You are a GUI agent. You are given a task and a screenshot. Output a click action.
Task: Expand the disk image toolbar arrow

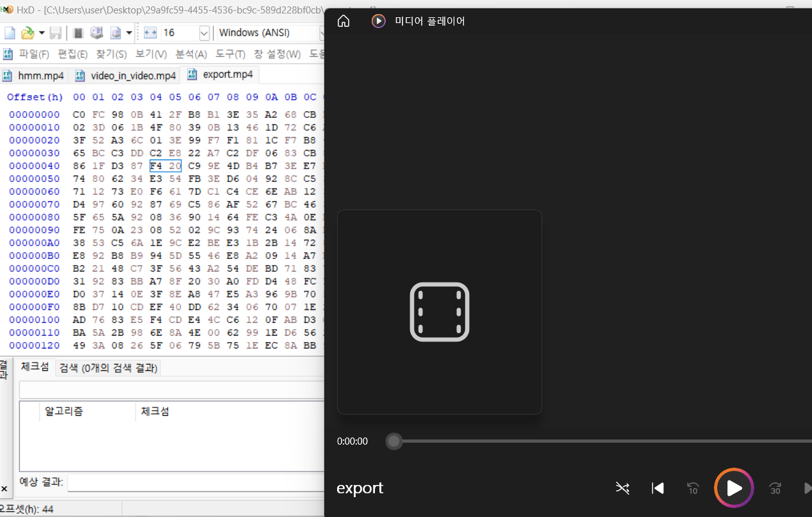coord(129,33)
